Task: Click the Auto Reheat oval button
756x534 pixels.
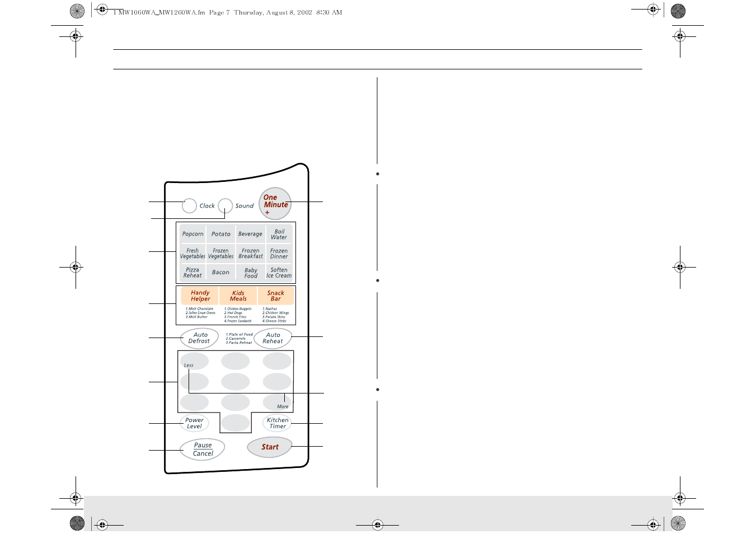Action: click(x=273, y=338)
